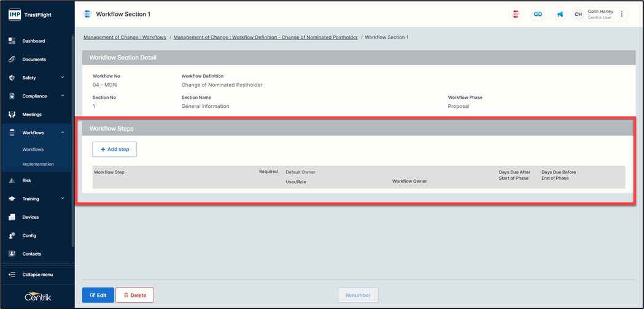Screen dimensions: 644x309
Task: Open the user options three-dot menu
Action: 621,14
